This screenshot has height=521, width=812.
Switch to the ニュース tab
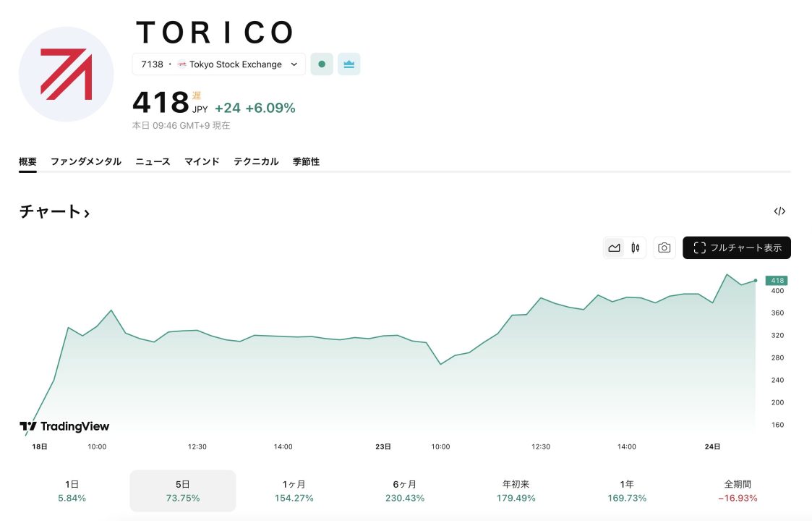click(153, 161)
